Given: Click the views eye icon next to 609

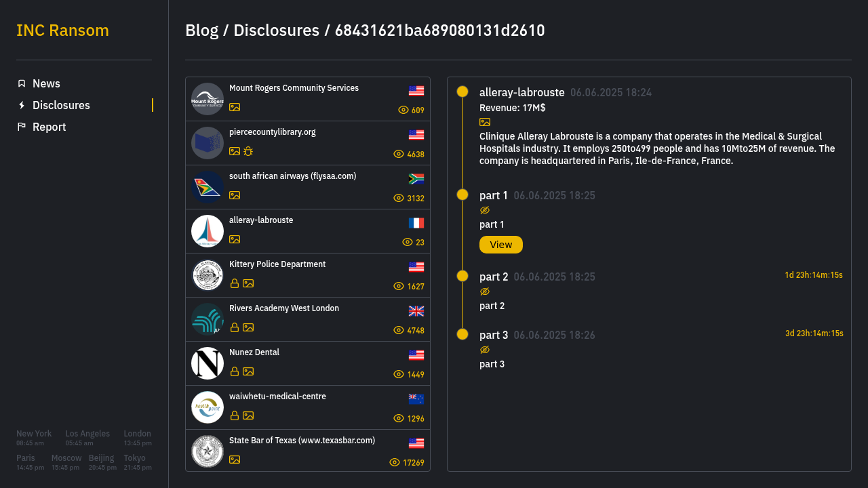Looking at the screenshot, I should coord(403,110).
